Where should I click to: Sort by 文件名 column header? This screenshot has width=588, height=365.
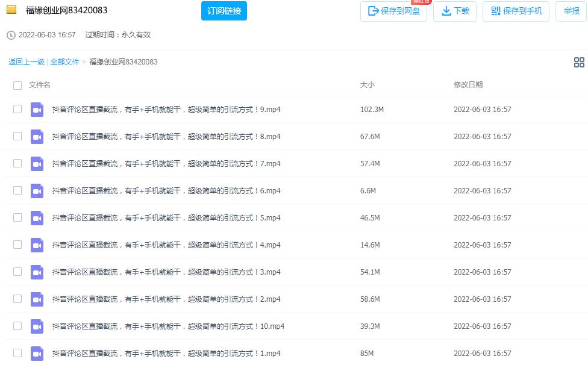click(x=39, y=85)
